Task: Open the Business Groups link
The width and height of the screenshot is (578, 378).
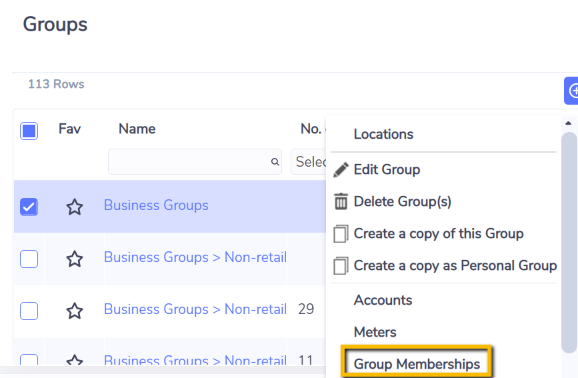Action: coord(156,205)
